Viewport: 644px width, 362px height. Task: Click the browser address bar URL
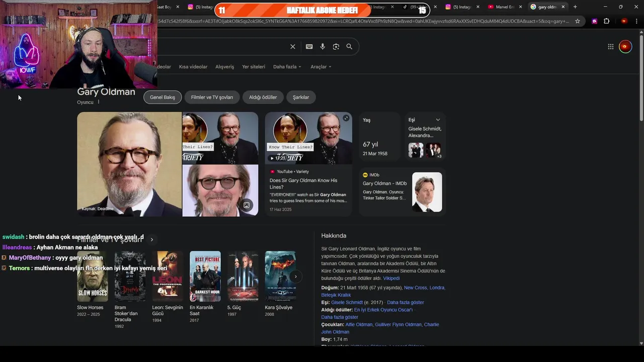tap(362, 21)
